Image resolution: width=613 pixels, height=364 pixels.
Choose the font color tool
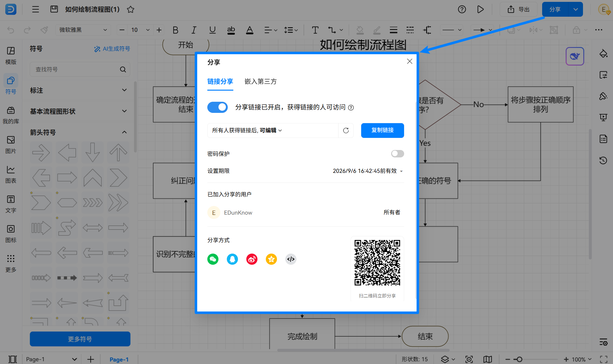coord(249,30)
